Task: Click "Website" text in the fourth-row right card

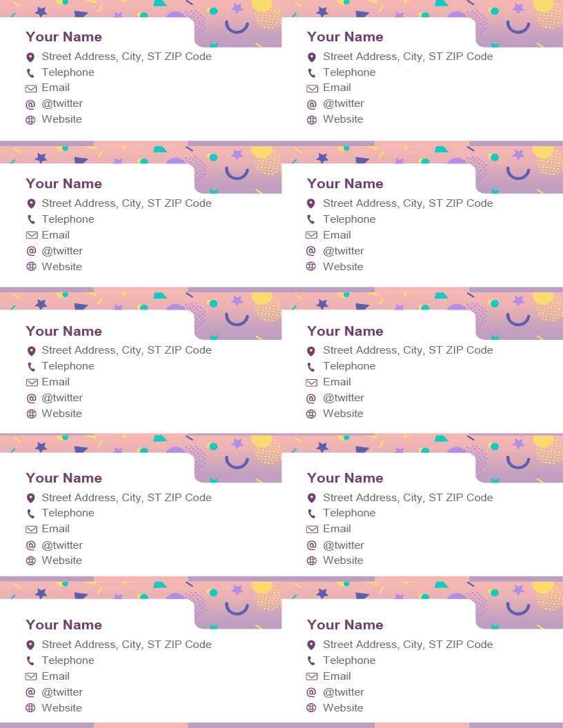Action: pyautogui.click(x=343, y=560)
